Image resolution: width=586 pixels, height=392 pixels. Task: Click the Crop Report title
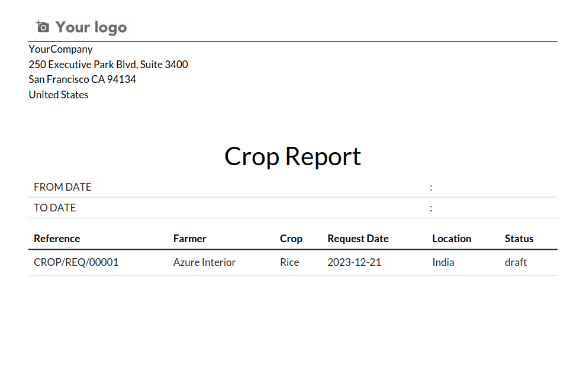click(x=292, y=156)
